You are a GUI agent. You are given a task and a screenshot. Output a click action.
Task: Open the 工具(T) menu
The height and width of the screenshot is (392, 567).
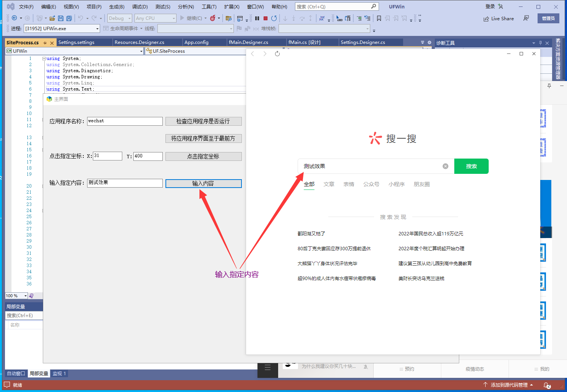(209, 6)
